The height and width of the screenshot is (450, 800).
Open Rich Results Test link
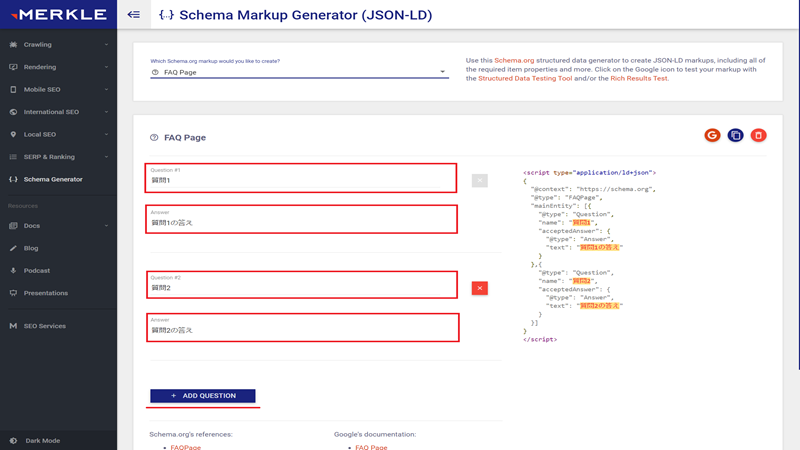pos(639,79)
